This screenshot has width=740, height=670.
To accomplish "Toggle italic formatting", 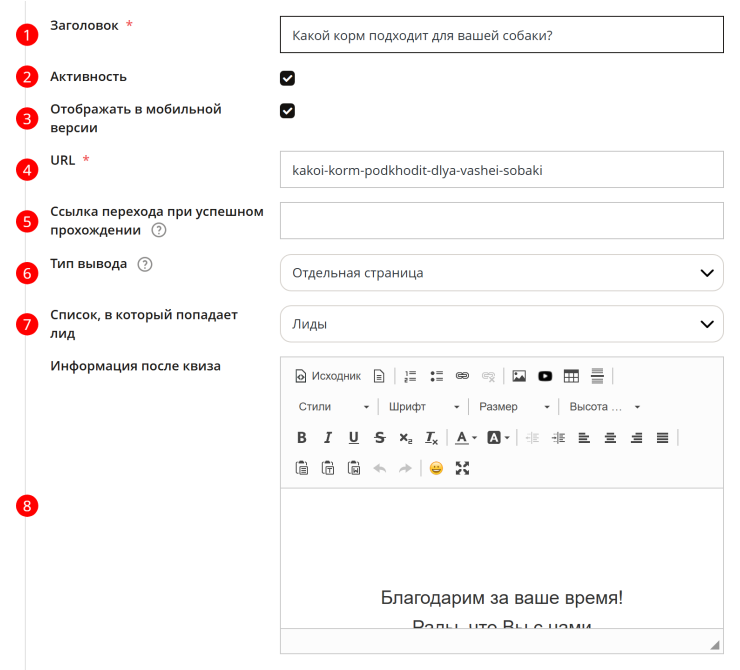I will 328,438.
